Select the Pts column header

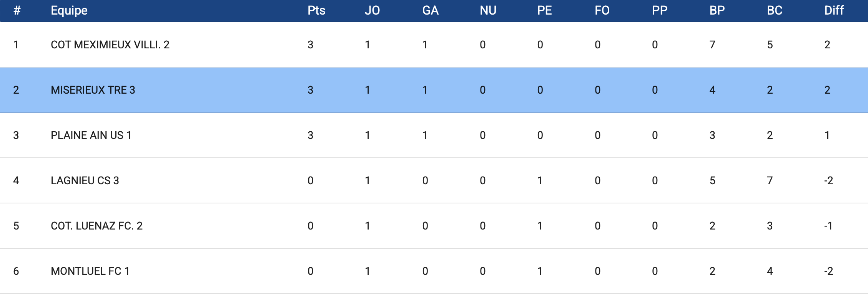click(316, 10)
